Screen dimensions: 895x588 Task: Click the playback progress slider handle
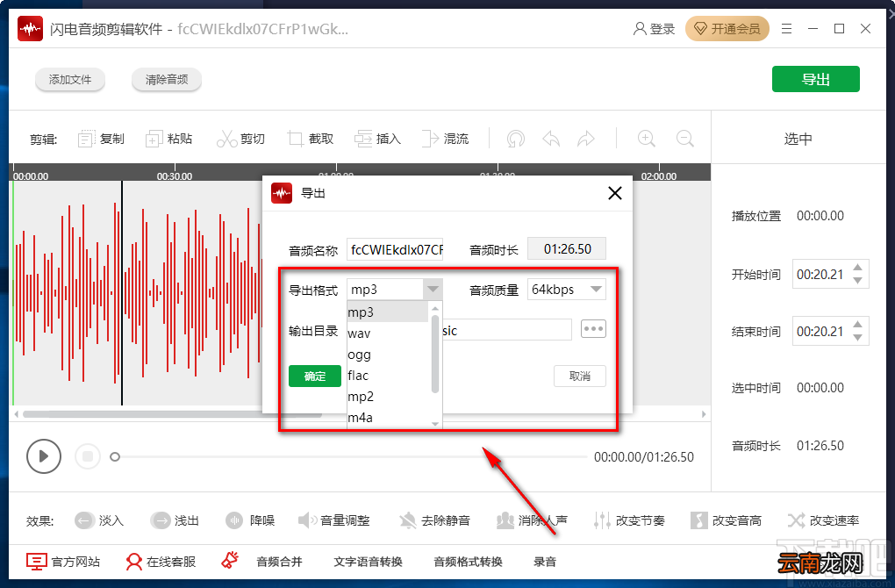(115, 456)
